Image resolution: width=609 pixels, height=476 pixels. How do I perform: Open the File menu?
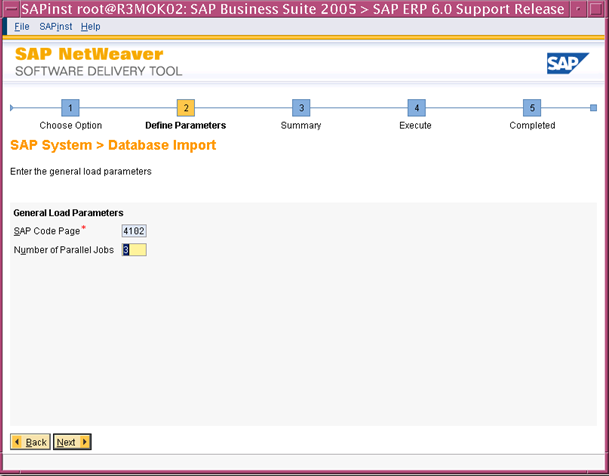(x=22, y=27)
